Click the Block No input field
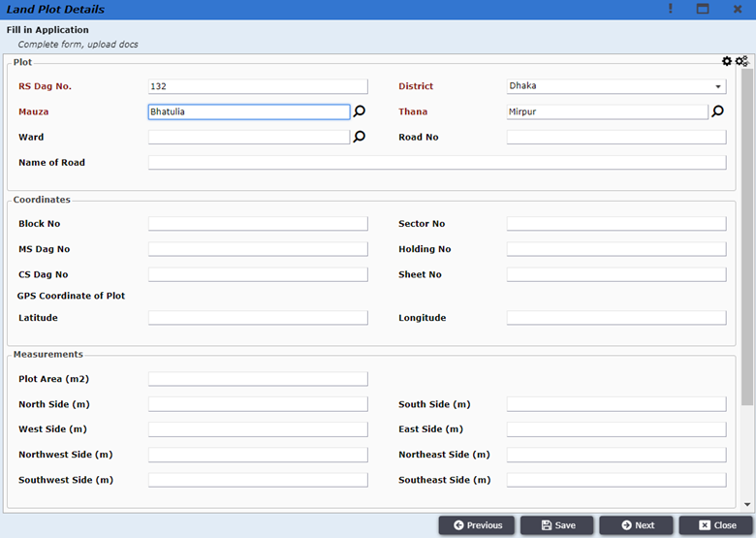 click(x=258, y=224)
